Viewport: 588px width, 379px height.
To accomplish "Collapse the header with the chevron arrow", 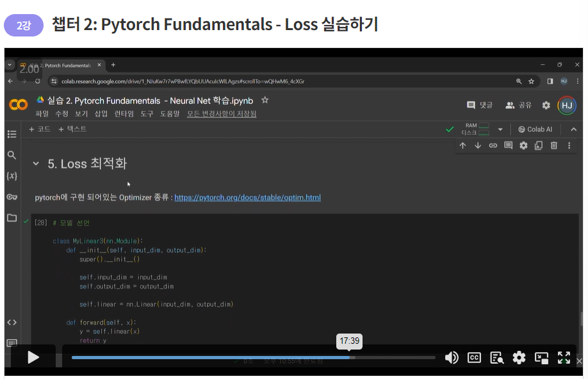I will 573,129.
